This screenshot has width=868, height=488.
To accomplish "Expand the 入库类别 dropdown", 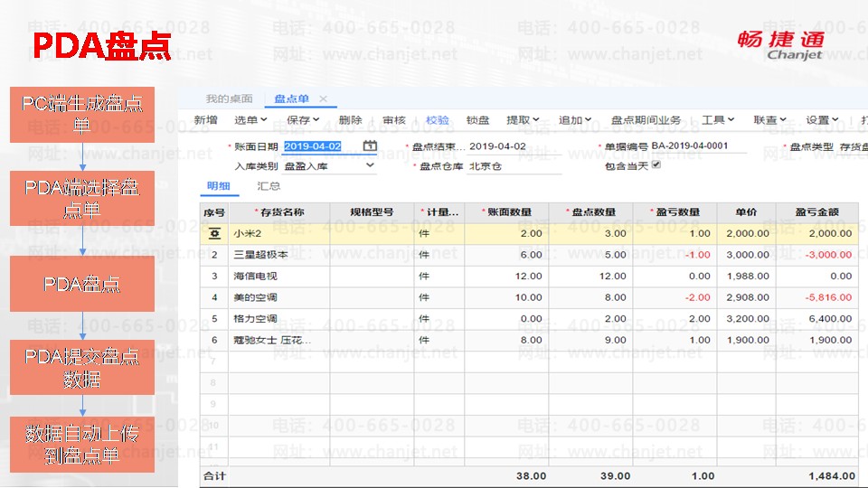I will pos(370,166).
